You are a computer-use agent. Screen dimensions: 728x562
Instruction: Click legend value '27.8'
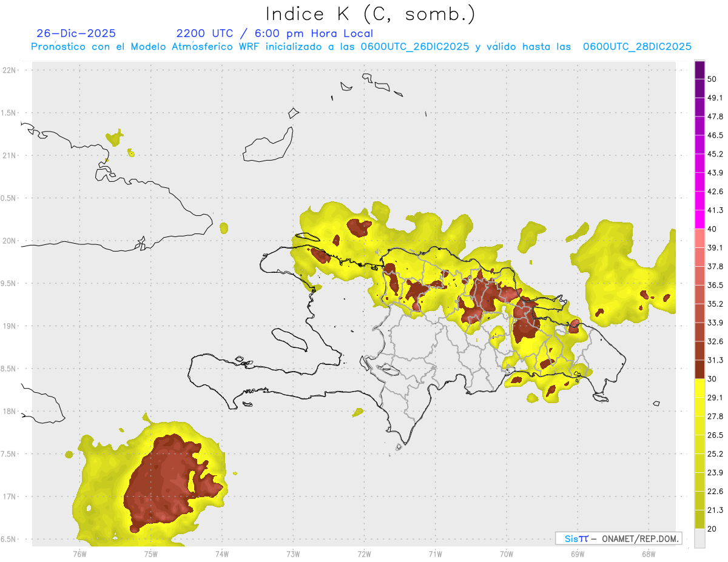point(715,416)
